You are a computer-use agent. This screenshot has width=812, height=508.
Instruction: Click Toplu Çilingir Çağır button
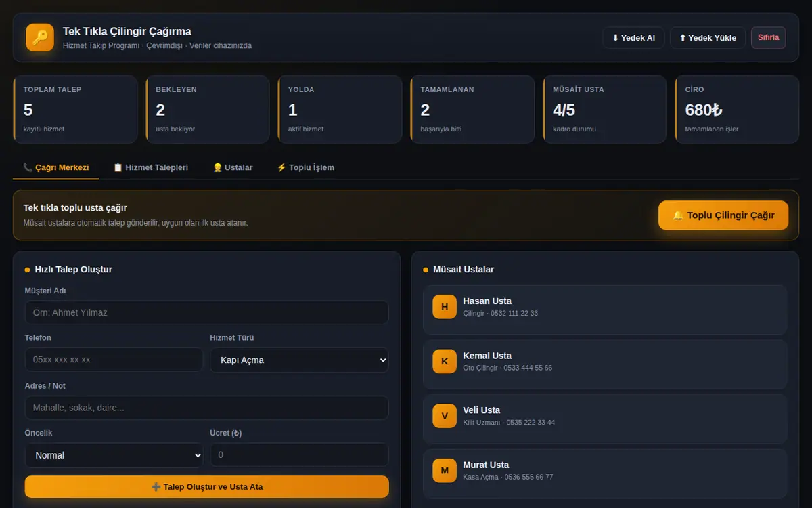pyautogui.click(x=723, y=215)
